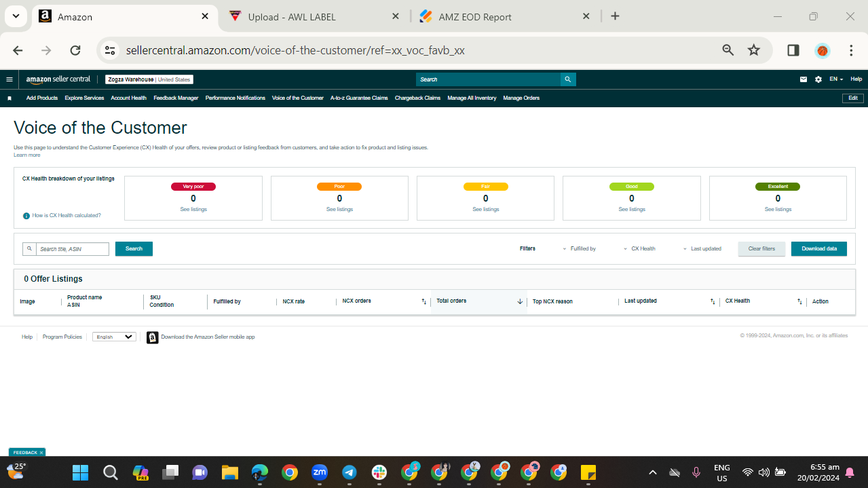Open Sticky Notes from the taskbar
868x488 pixels.
(588, 472)
